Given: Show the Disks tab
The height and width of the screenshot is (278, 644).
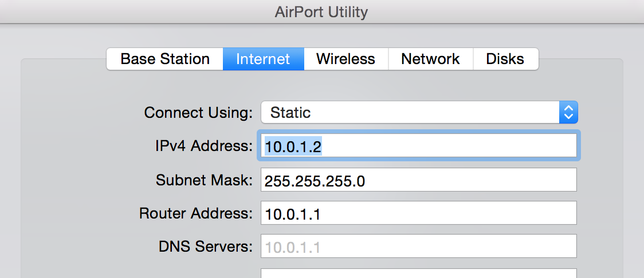Looking at the screenshot, I should 505,59.
